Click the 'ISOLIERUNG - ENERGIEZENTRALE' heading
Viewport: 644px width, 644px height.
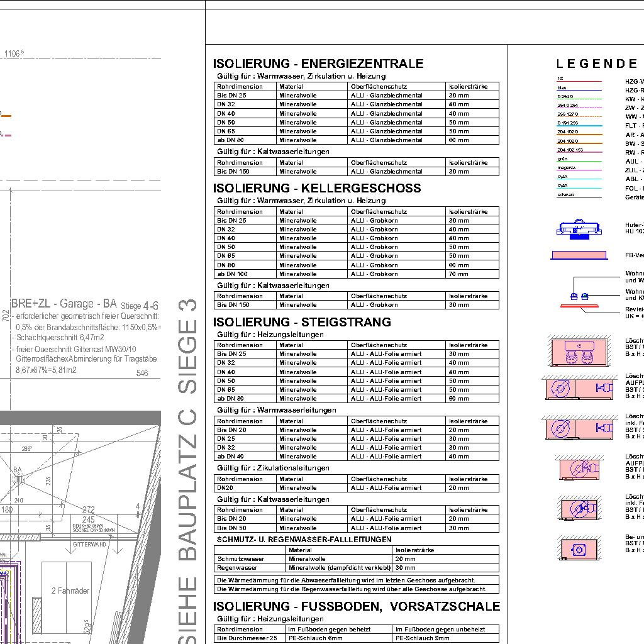tap(318, 64)
